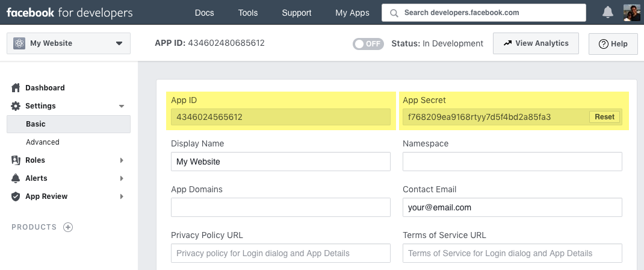Click the App Review label in sidebar
Viewport: 644px width, 270px height.
pos(46,196)
